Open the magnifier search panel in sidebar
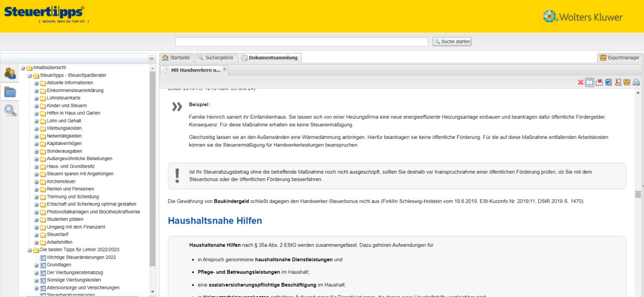The width and height of the screenshot is (644, 297). (10, 110)
